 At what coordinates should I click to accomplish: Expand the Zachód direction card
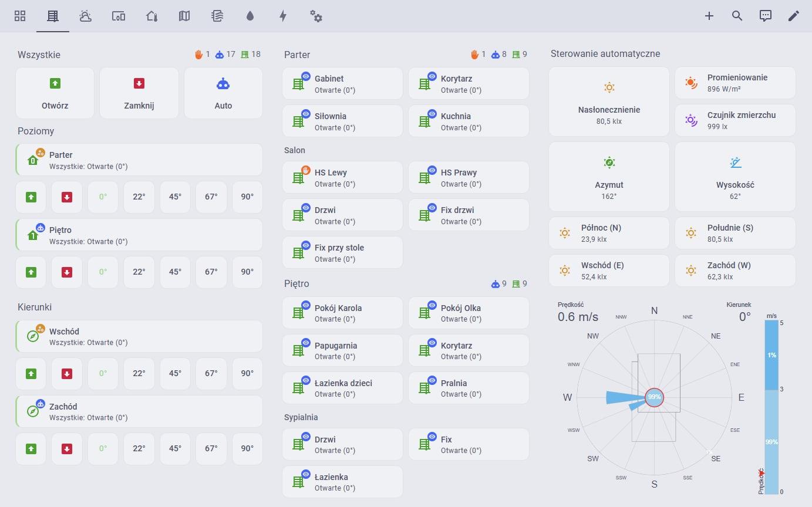click(x=139, y=412)
